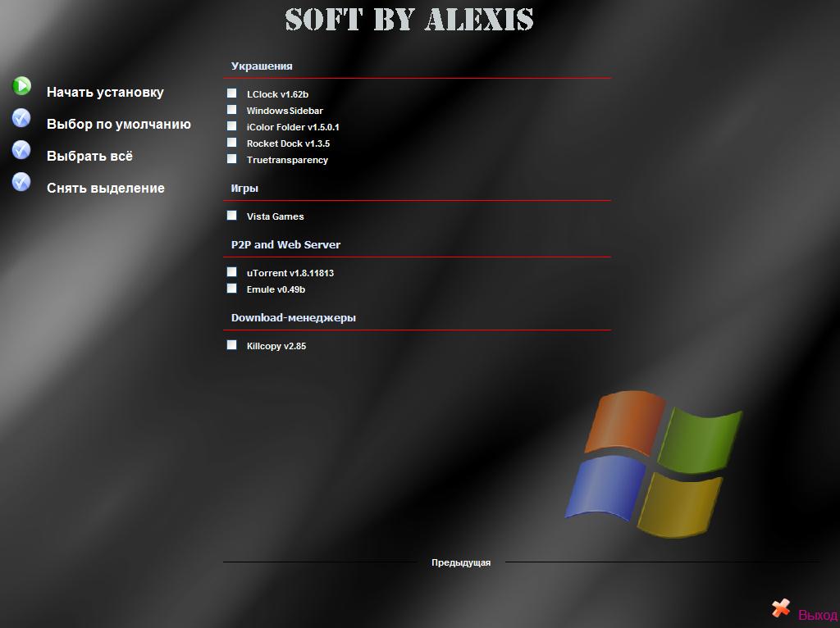This screenshot has height=628, width=840.
Task: Click the iColor Folder v1.5.0.1 label
Action: 293,127
